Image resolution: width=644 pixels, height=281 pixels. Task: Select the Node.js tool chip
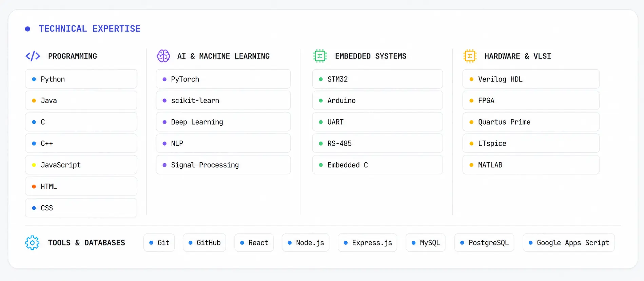[306, 243]
